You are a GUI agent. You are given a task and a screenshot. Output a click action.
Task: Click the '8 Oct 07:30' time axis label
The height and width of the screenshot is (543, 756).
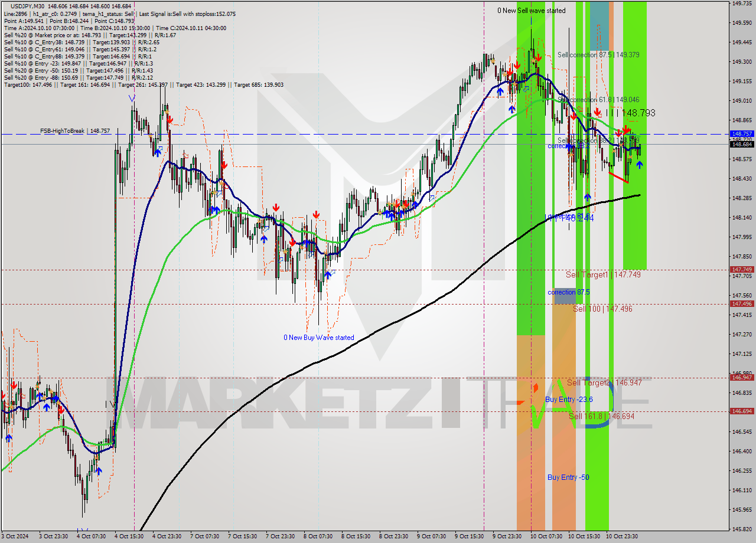click(x=318, y=537)
